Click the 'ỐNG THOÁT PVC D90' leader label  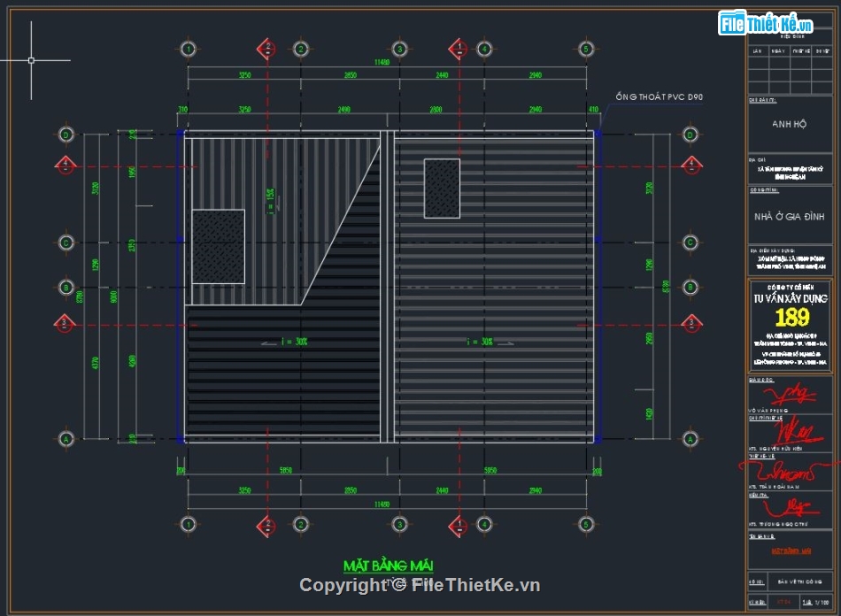660,96
